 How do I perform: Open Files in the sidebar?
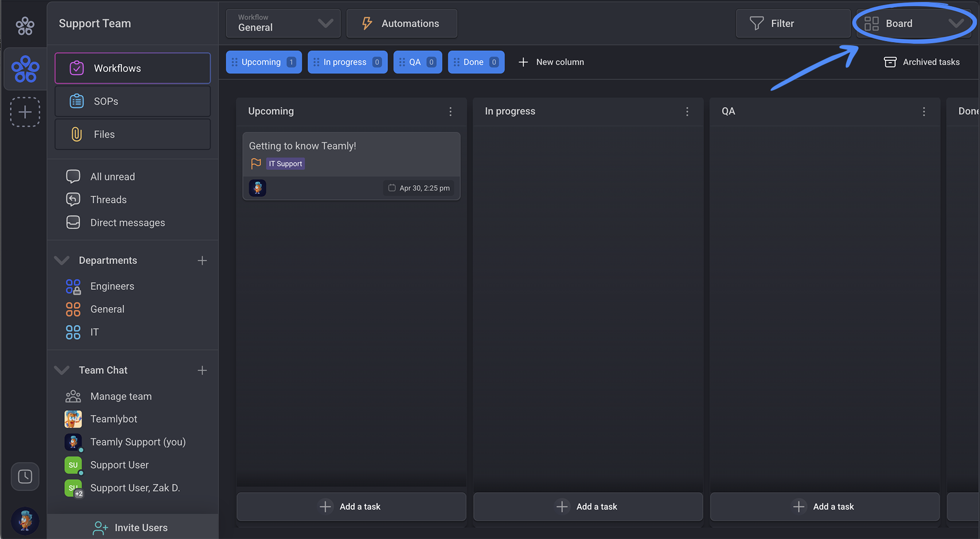(x=133, y=134)
